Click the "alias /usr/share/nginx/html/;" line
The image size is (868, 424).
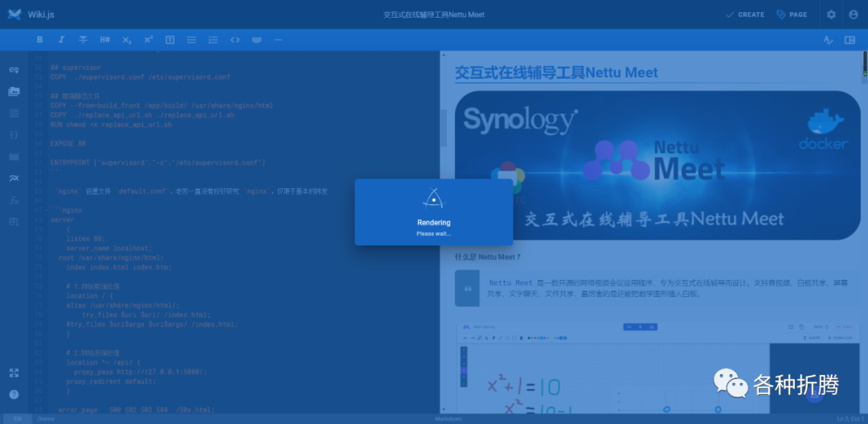(x=123, y=306)
